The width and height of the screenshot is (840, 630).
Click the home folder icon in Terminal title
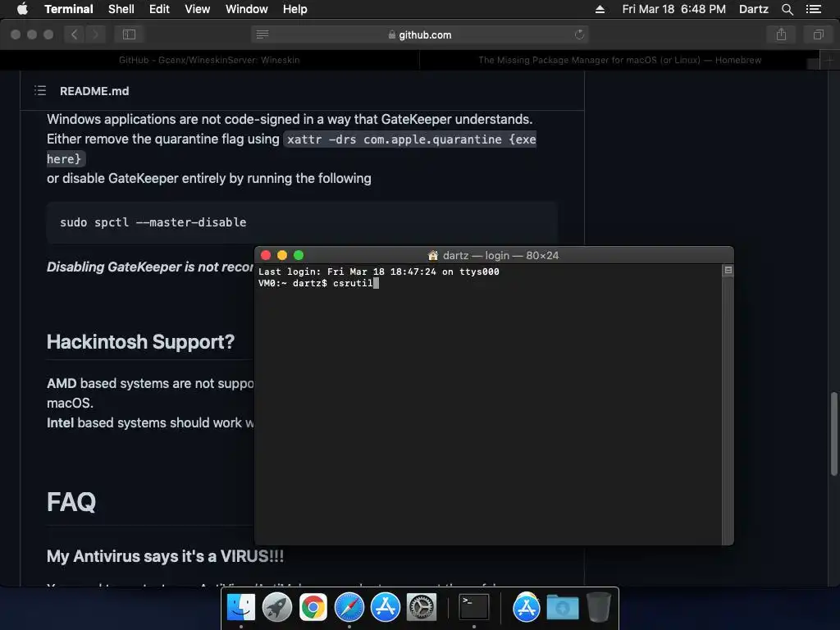point(433,256)
